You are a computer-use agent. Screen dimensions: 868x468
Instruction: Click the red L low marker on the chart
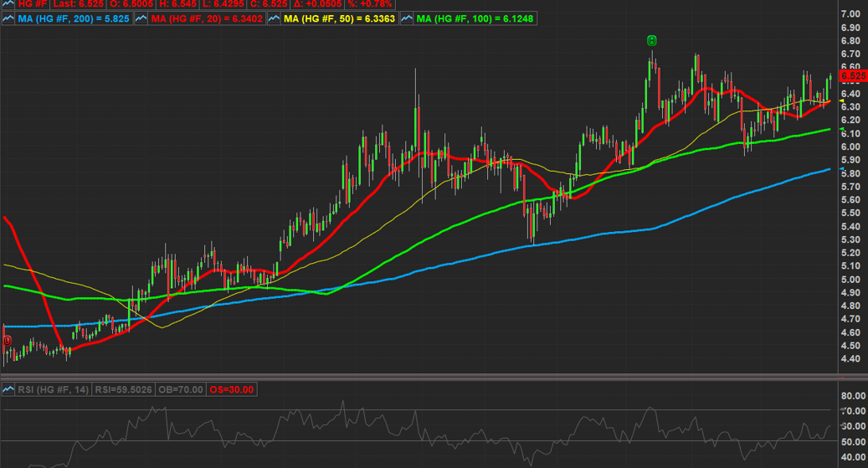pos(8,341)
